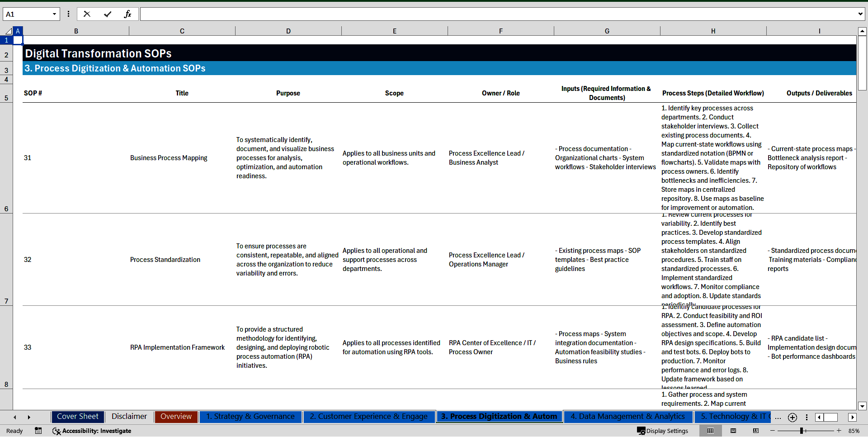Click Accessibility: Investigate in status bar

(x=92, y=431)
